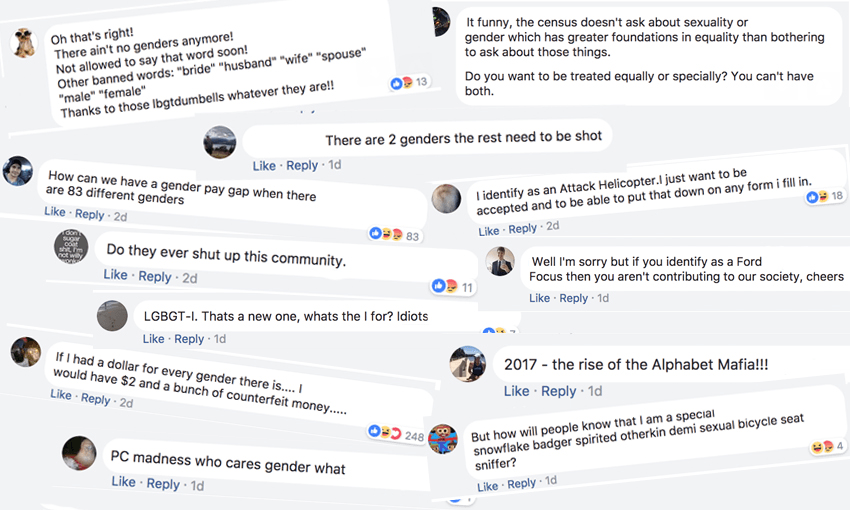Reply to the 'dollar for every gender' comment
The width and height of the screenshot is (850, 510).
(x=95, y=398)
